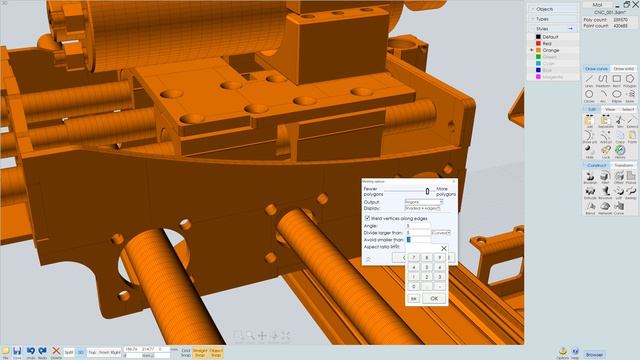Switch to the View tab
This screenshot has height=360, width=640.
pyautogui.click(x=610, y=109)
